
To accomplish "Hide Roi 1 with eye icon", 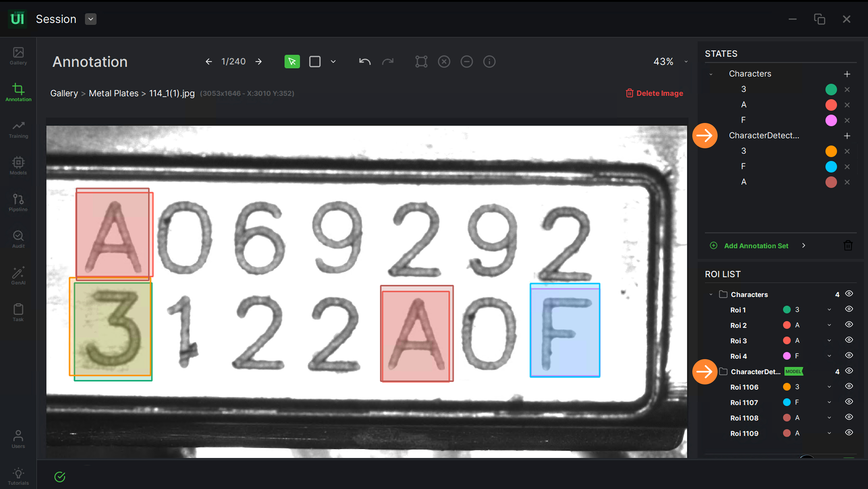I will coord(849,309).
